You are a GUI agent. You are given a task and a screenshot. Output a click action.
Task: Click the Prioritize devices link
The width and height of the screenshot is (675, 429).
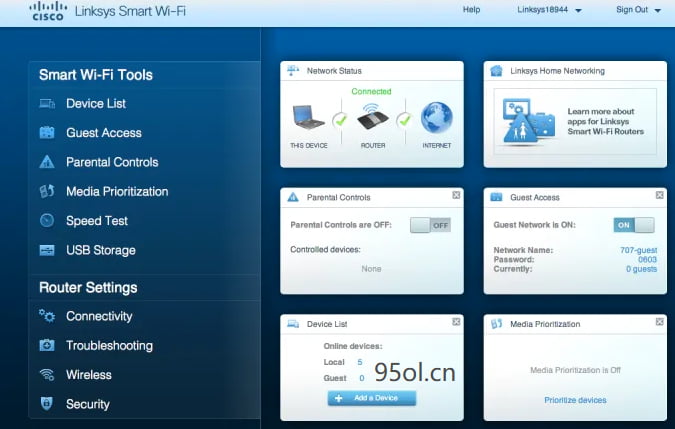click(x=575, y=400)
